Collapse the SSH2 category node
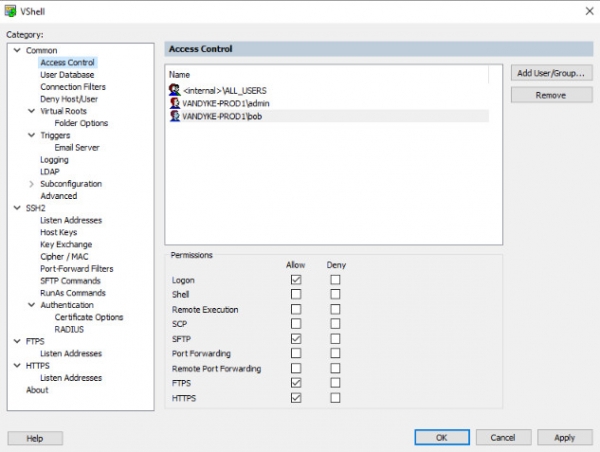 click(x=17, y=208)
